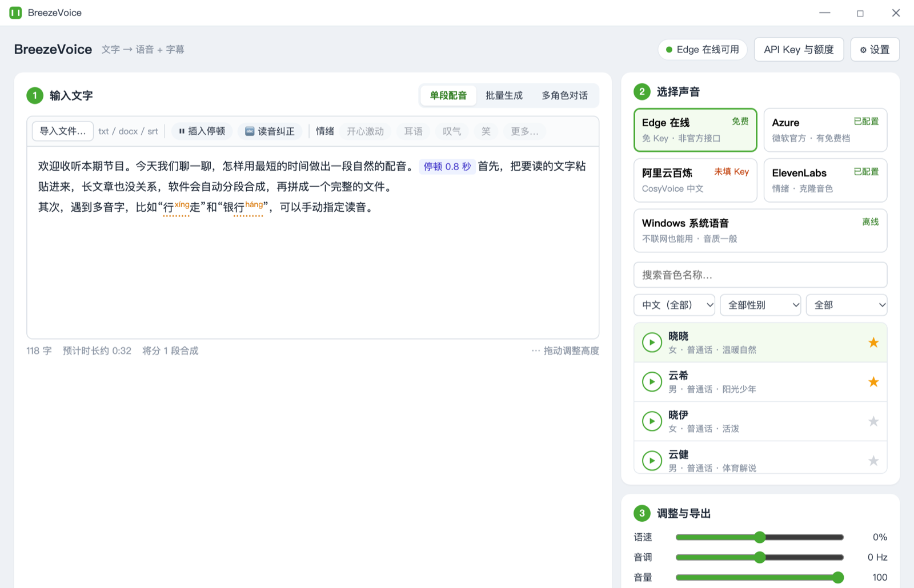Open the 全部 style filter dropdown
This screenshot has width=914, height=588.
point(847,305)
